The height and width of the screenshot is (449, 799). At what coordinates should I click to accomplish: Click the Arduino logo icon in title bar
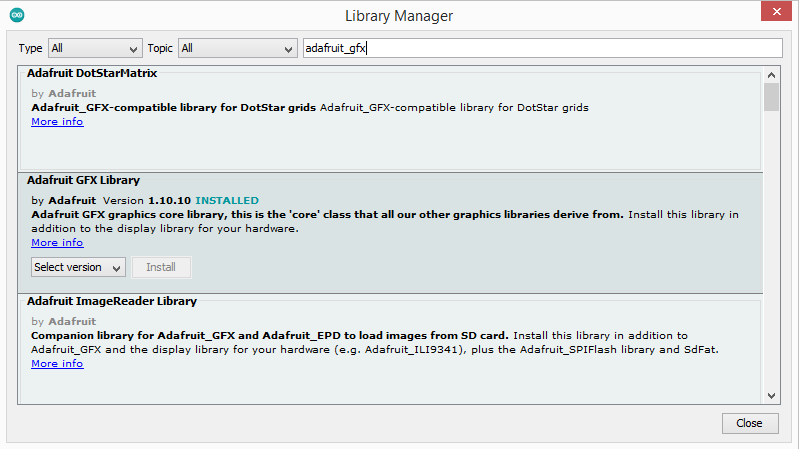pyautogui.click(x=17, y=15)
